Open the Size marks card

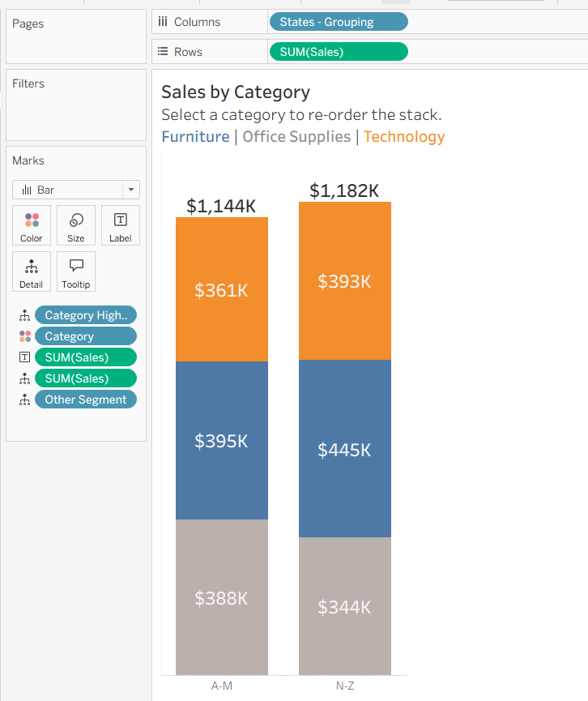click(76, 224)
